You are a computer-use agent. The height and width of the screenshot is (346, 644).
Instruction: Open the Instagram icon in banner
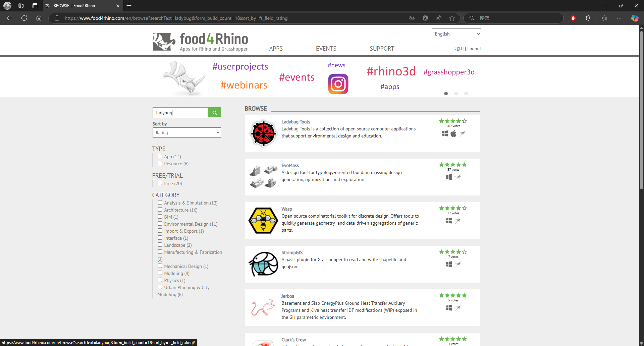(338, 84)
